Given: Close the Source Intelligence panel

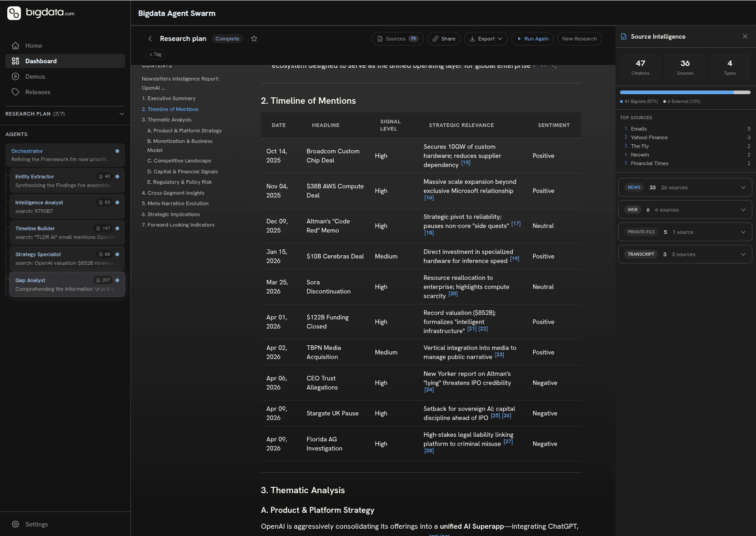Looking at the screenshot, I should (x=745, y=36).
